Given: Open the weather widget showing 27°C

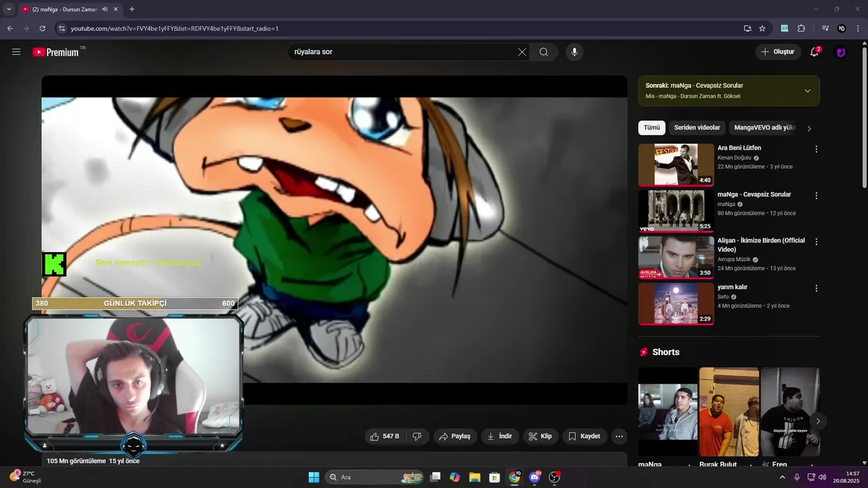Looking at the screenshot, I should [26, 476].
